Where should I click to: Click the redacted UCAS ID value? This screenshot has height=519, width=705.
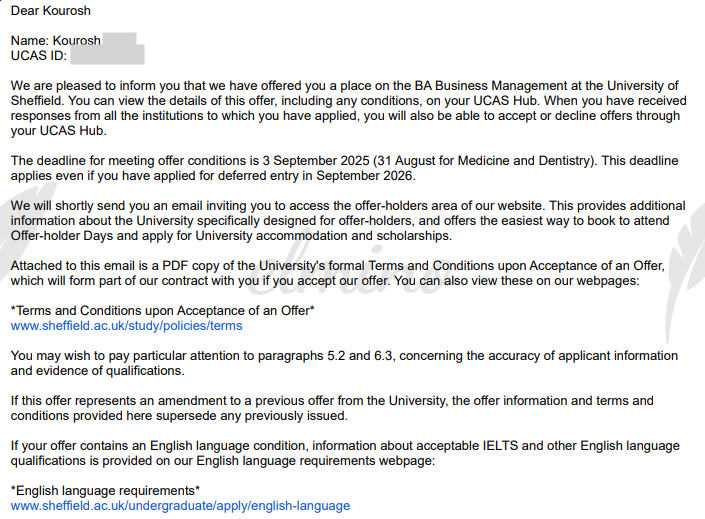pos(107,55)
